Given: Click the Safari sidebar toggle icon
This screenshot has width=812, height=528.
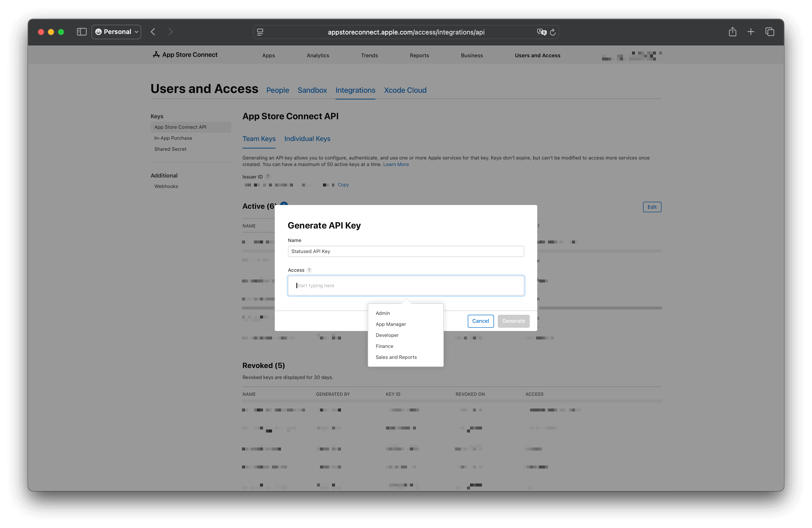Looking at the screenshot, I should [x=81, y=32].
